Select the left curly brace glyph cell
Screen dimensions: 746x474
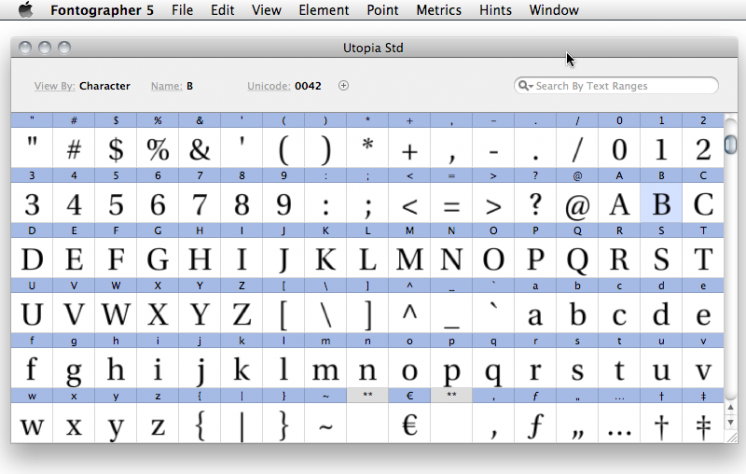coord(200,423)
